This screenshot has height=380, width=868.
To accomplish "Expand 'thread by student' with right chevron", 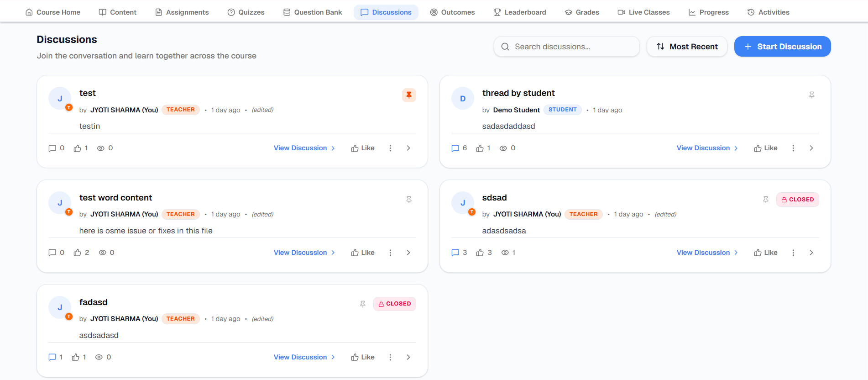I will [811, 148].
